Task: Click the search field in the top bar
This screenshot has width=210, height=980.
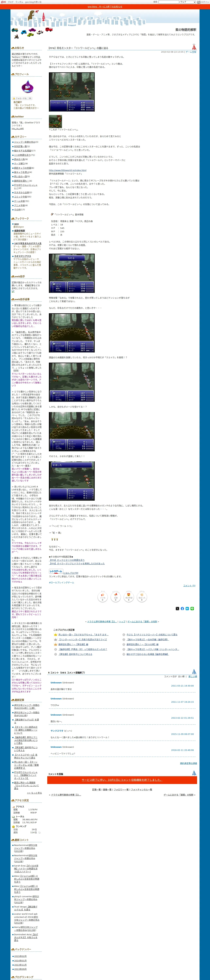Action: click(x=168, y=2)
